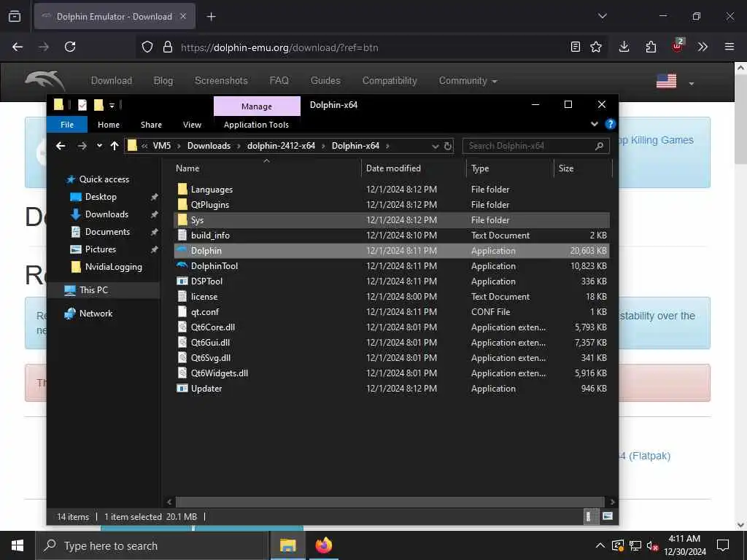Viewport: 747px width, 560px height.
Task: Click the DSPTool application icon
Action: (x=182, y=281)
